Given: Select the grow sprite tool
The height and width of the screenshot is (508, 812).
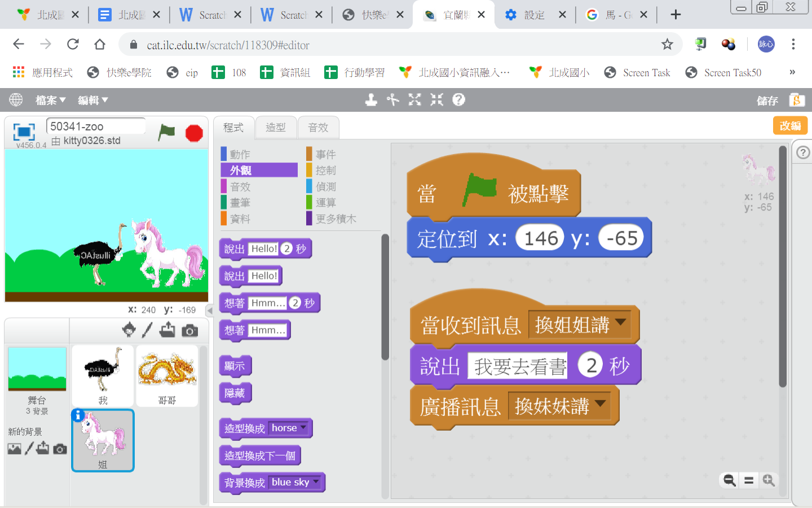Looking at the screenshot, I should 415,100.
